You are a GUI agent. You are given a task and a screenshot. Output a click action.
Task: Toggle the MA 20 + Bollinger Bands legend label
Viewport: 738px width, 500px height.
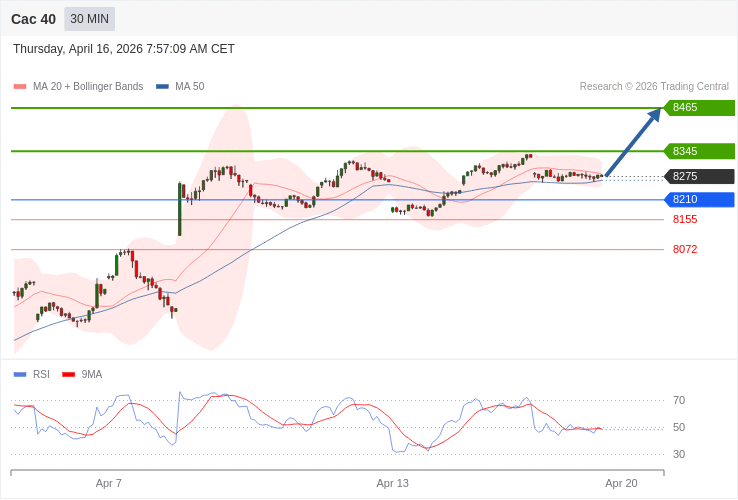pyautogui.click(x=88, y=87)
